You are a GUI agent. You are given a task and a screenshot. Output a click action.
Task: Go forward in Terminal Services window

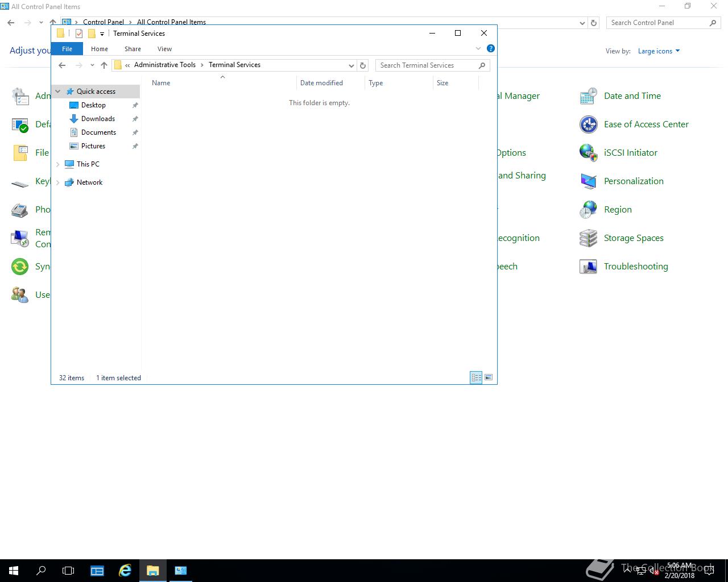(79, 65)
